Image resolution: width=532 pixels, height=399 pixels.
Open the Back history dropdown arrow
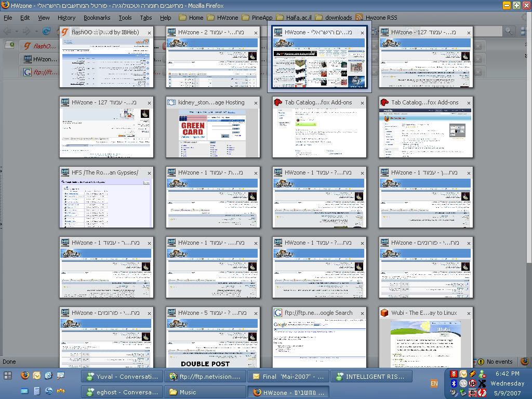(17, 32)
